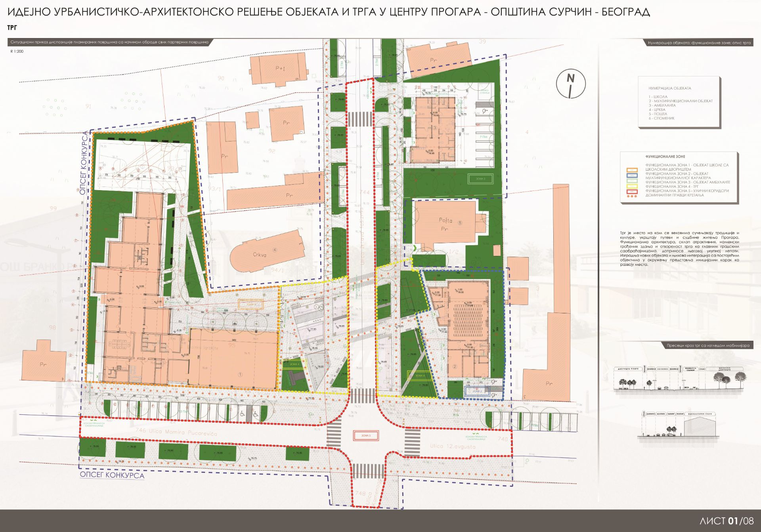The image size is (761, 532).
Task: Click legend entry 1 - ШКОЛА
Action: click(658, 97)
